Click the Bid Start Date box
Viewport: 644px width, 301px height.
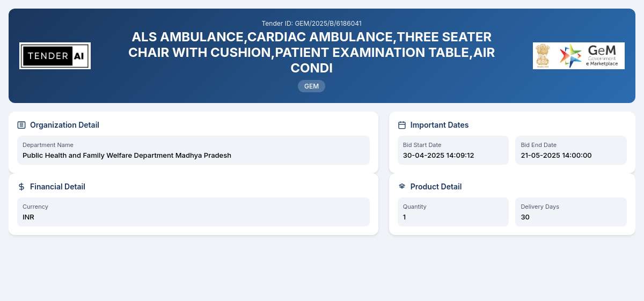pos(453,150)
